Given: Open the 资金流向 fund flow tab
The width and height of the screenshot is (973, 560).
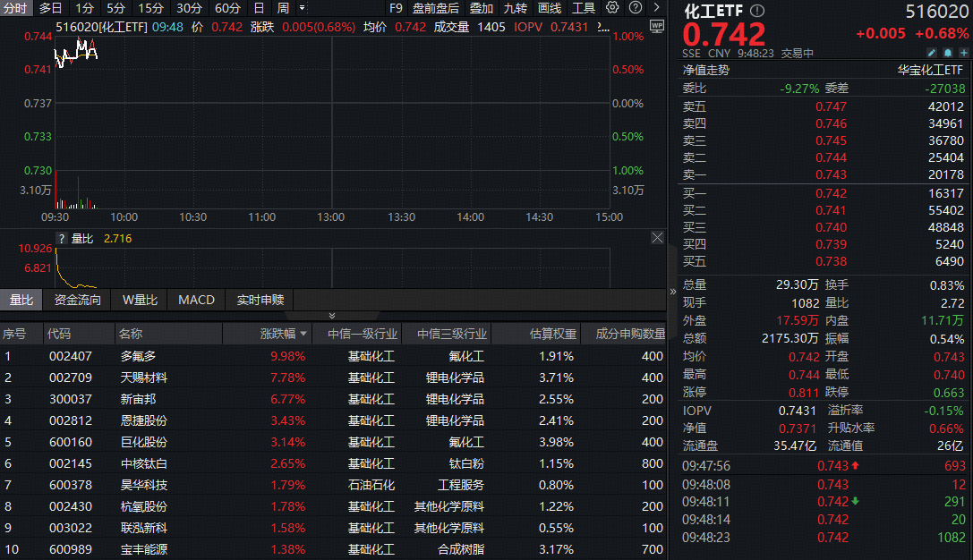Looking at the screenshot, I should (75, 300).
